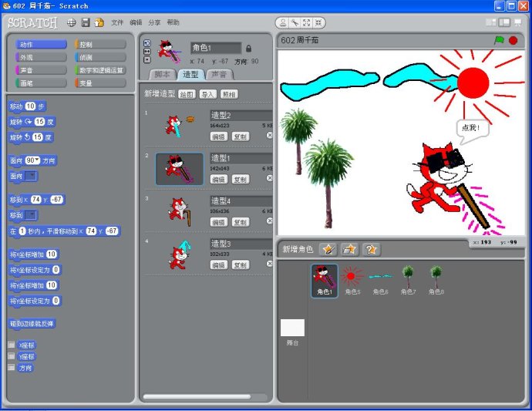Toggle the sprite lock padlock icon
532x411 pixels.
pos(248,49)
